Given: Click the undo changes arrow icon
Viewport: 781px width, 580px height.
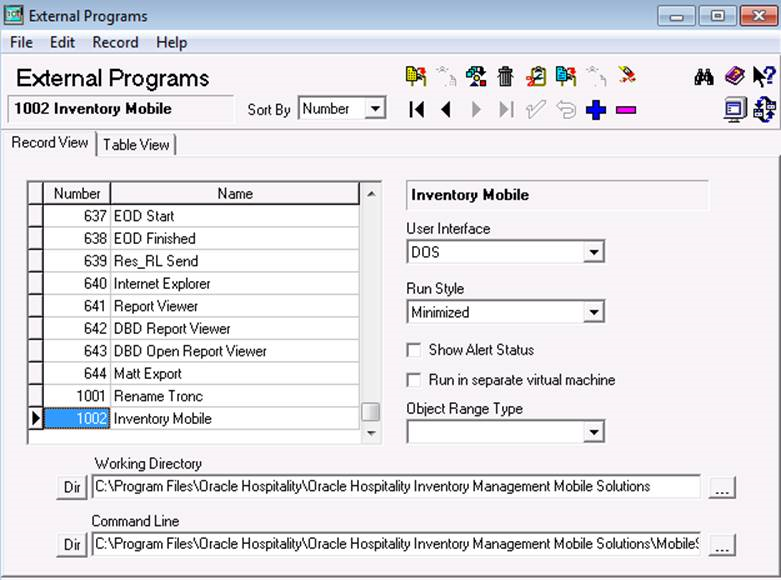Looking at the screenshot, I should tap(566, 109).
